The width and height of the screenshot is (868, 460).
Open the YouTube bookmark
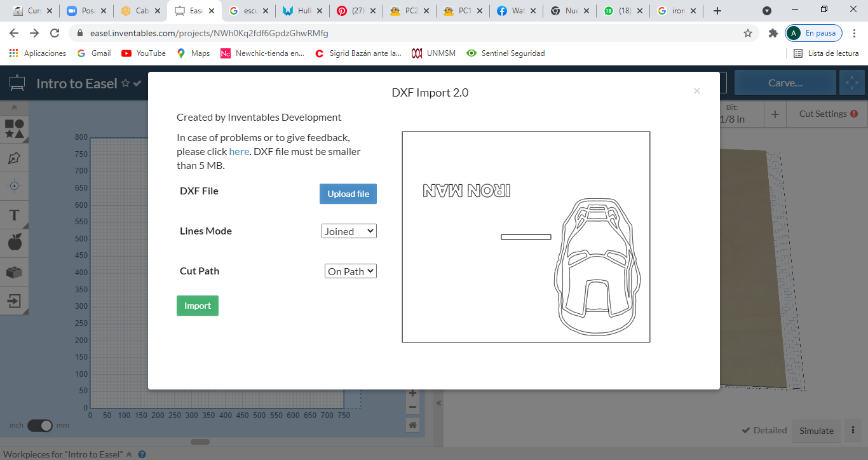(x=144, y=53)
